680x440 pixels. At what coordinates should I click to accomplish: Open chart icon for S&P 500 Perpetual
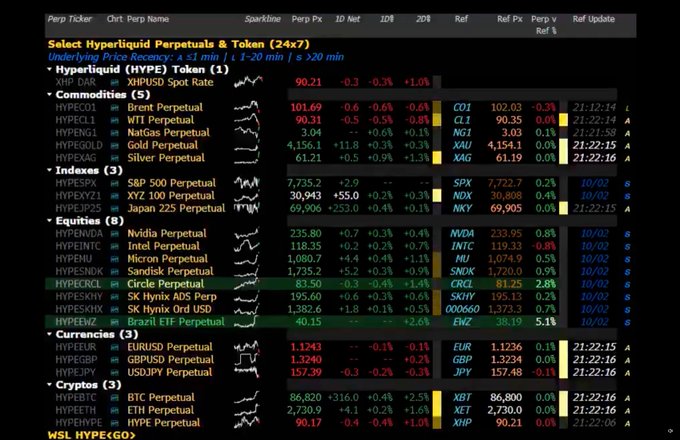pos(114,183)
